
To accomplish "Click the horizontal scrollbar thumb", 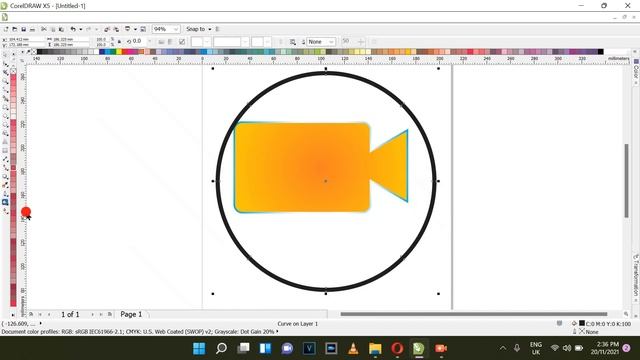I will pos(473,314).
